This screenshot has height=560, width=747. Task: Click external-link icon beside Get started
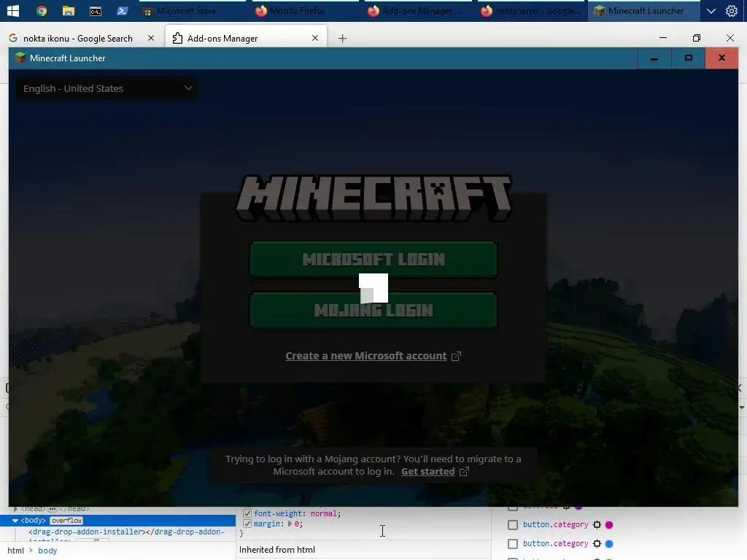tap(464, 472)
